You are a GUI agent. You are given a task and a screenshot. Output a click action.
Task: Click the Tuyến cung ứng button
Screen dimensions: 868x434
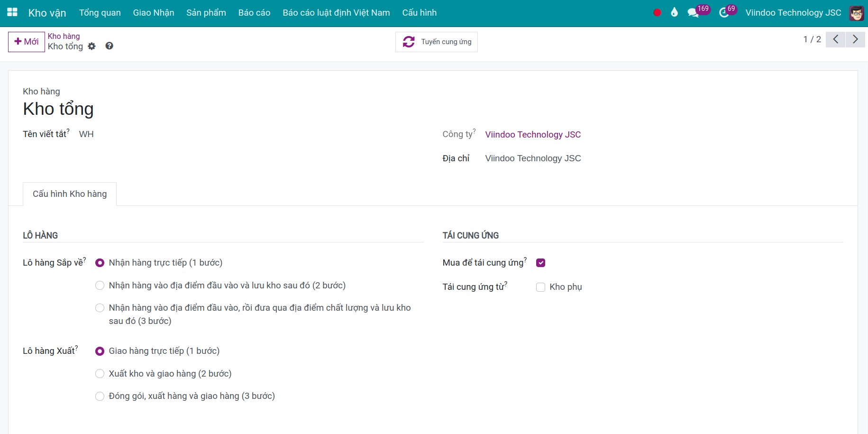pyautogui.click(x=437, y=42)
